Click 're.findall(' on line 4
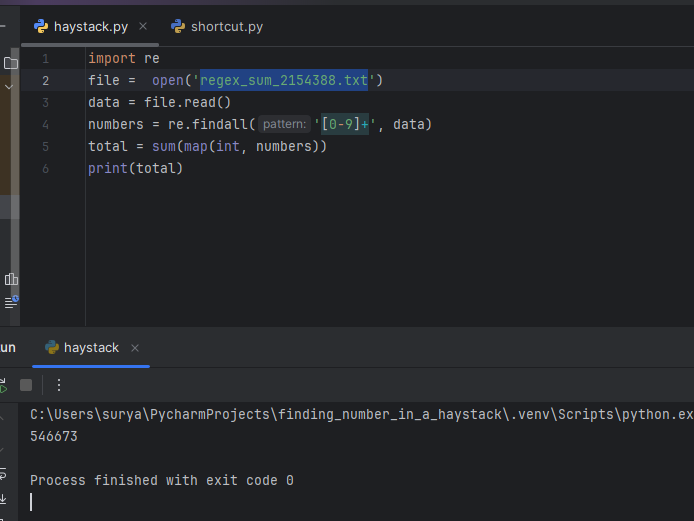Screen dimensions: 694x521 click(212, 124)
